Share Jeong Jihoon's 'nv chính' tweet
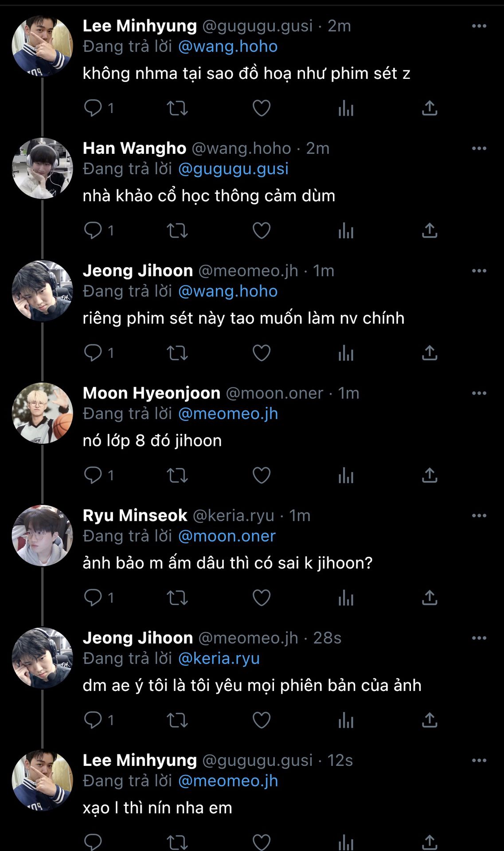 click(x=429, y=353)
